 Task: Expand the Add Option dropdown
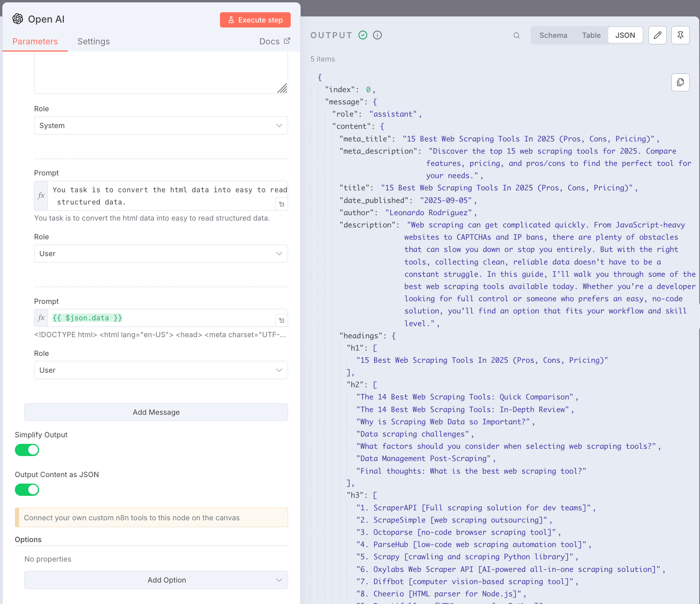pos(156,580)
